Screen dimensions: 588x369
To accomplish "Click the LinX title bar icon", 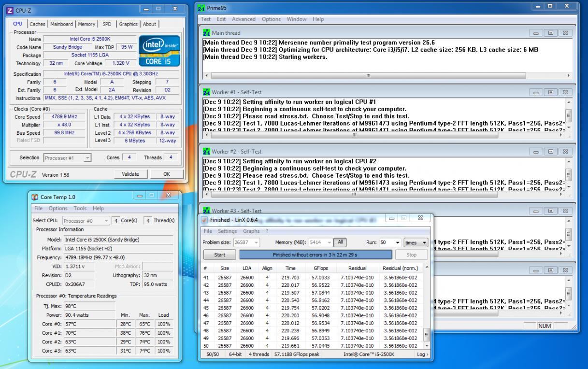I will click(204, 220).
